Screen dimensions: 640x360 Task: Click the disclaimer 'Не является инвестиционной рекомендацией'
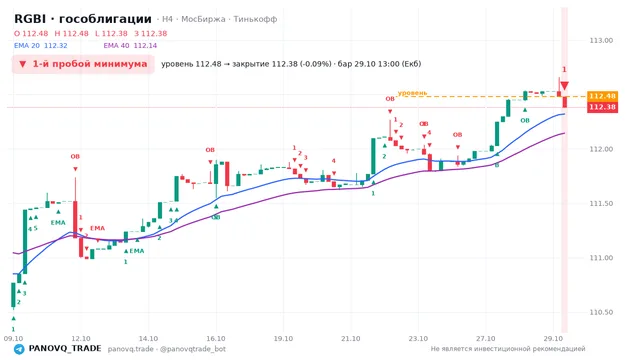(508, 349)
